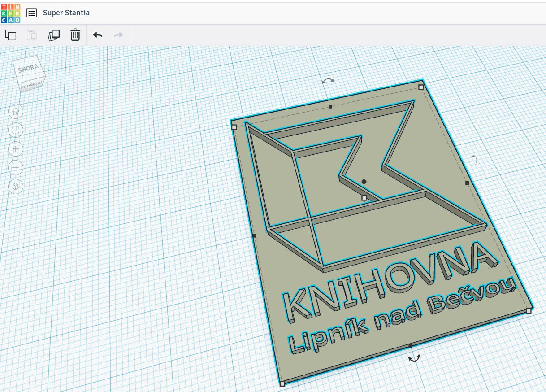Click the bottom rotation arrow handle
The height and width of the screenshot is (392, 546).
click(x=414, y=357)
